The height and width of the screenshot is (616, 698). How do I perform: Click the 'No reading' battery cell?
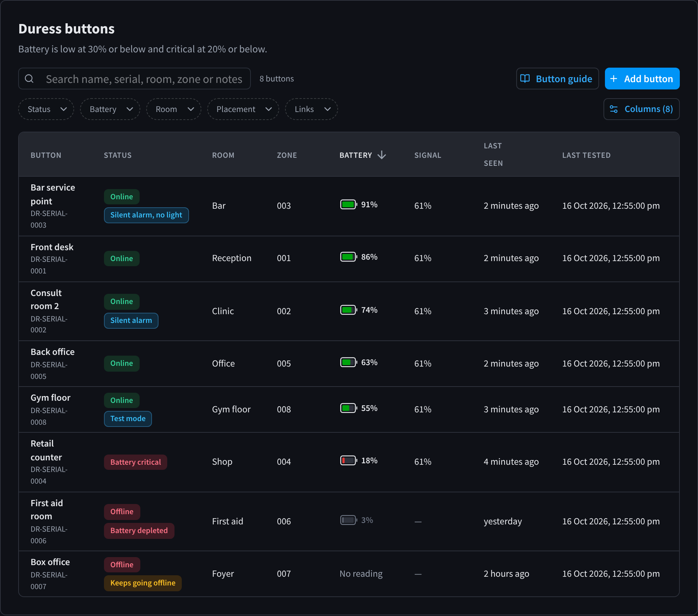(x=361, y=573)
